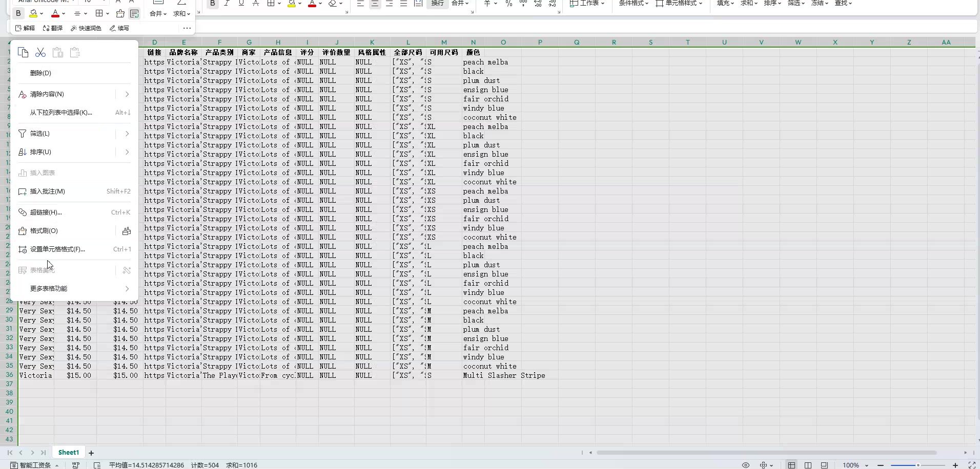Click the decrease decimal places icon
This screenshot has width=980, height=469.
[552, 3]
